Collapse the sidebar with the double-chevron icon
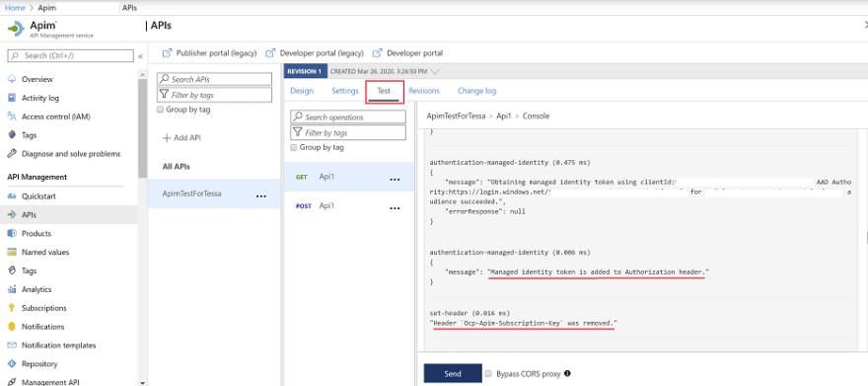868x386 pixels. [x=141, y=56]
